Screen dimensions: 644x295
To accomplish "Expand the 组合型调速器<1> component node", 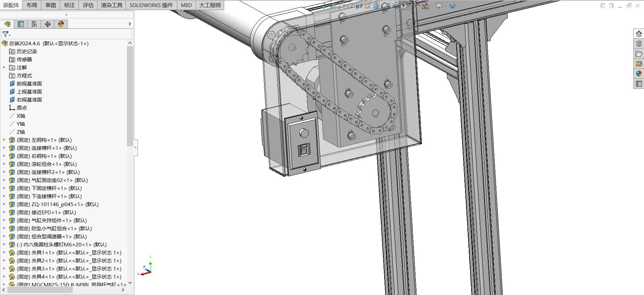I will (4, 236).
